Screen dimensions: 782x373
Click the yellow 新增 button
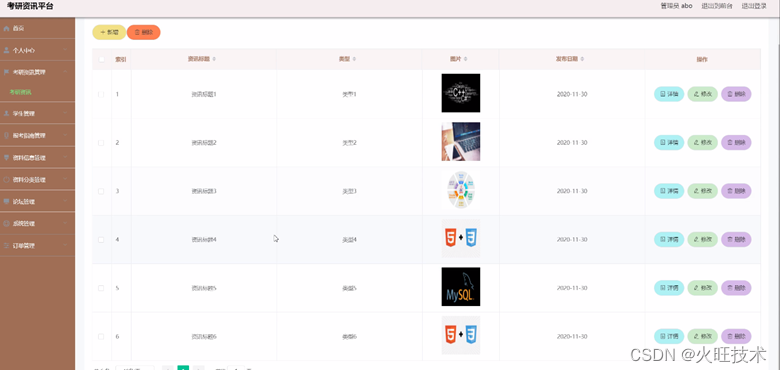click(x=109, y=32)
